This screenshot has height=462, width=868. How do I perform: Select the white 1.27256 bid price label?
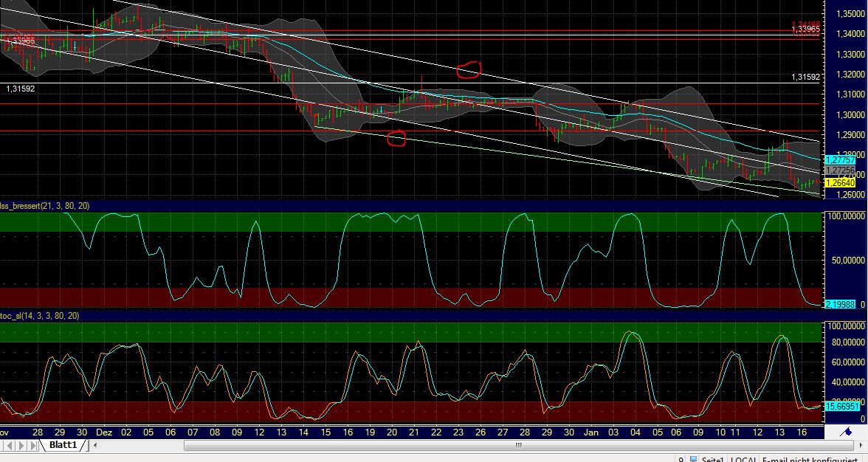(840, 170)
